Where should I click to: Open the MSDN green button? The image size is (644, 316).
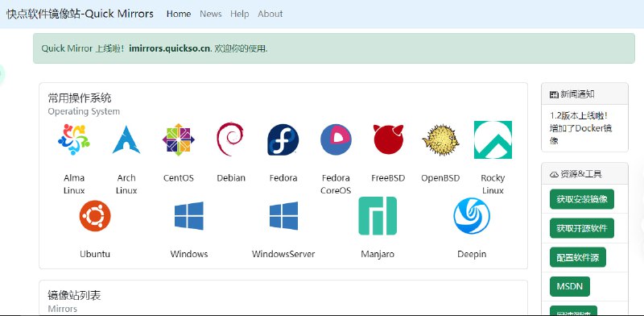570,286
